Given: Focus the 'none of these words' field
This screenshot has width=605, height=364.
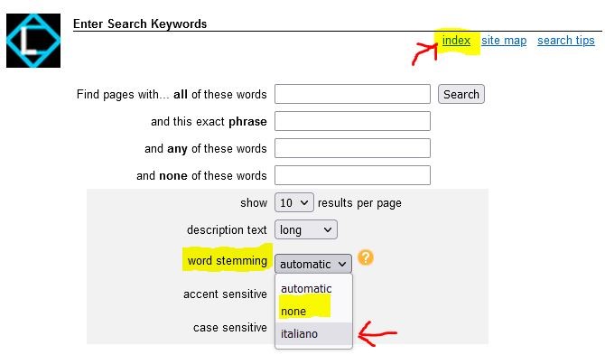Looking at the screenshot, I should 353,175.
